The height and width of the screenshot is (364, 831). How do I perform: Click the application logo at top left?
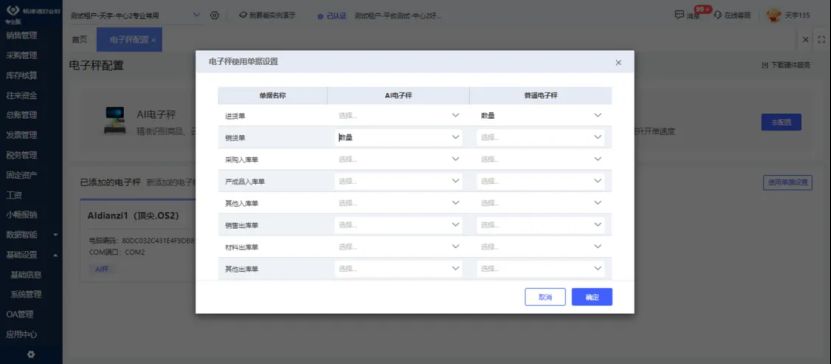coord(12,11)
